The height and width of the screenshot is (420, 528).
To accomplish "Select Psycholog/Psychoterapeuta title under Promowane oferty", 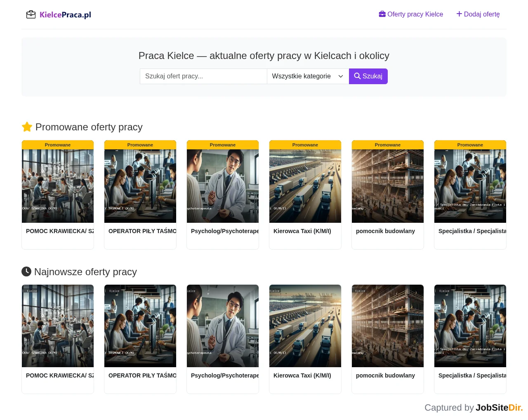I will click(x=225, y=231).
